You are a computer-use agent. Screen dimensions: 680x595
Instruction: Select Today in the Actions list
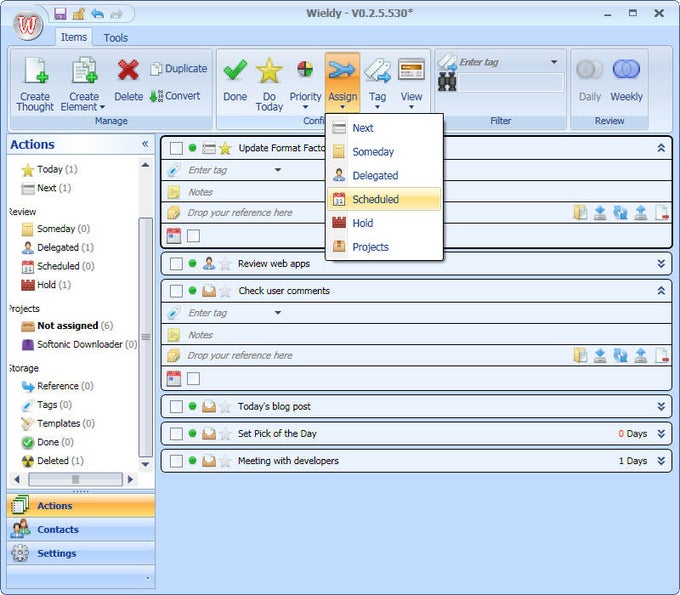pyautogui.click(x=49, y=169)
